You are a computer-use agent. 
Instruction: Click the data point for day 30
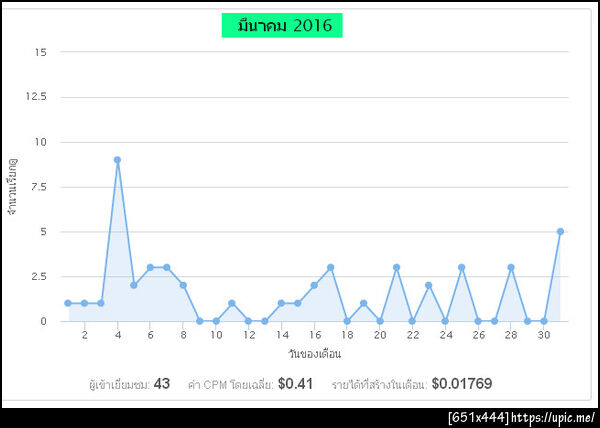(x=544, y=321)
